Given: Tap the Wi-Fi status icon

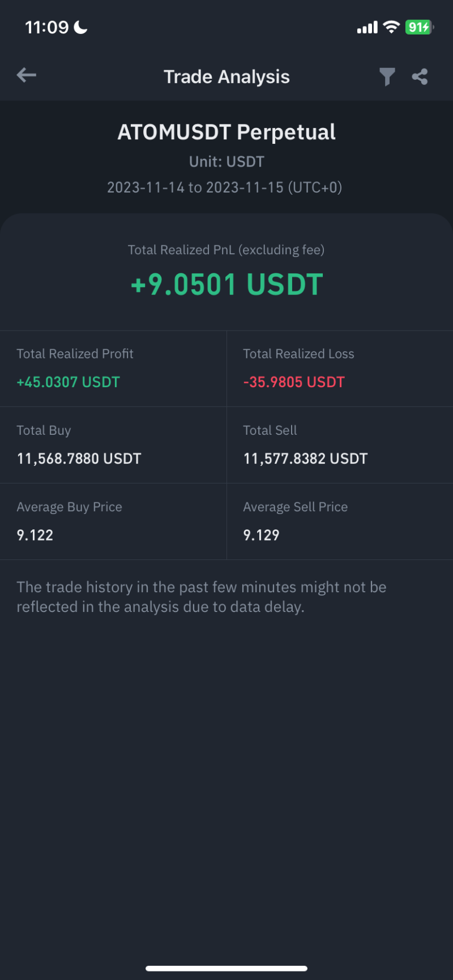Looking at the screenshot, I should (x=391, y=27).
